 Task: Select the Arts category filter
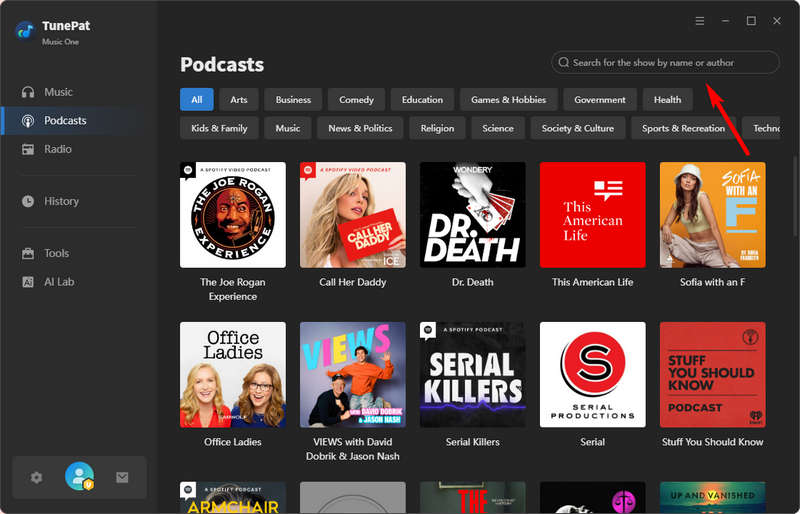pyautogui.click(x=238, y=100)
